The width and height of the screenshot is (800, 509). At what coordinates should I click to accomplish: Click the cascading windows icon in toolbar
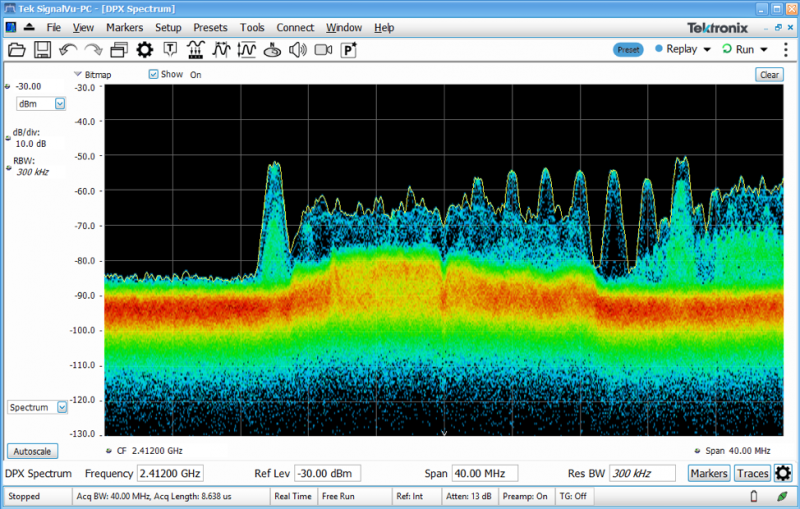[119, 49]
